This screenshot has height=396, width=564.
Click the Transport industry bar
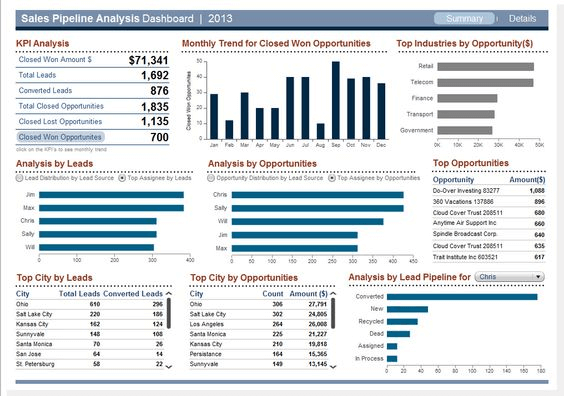coord(466,114)
